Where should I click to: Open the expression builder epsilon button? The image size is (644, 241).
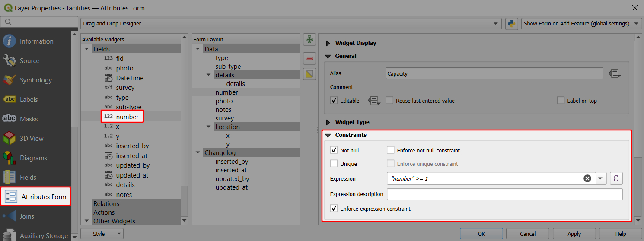[616, 178]
